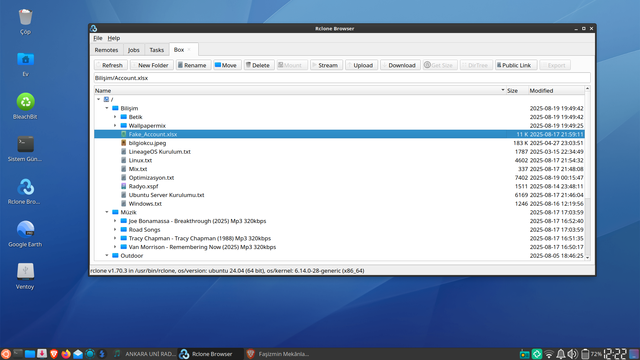Expand the Joe Bonamassa - Breakthrough folder

click(115, 221)
